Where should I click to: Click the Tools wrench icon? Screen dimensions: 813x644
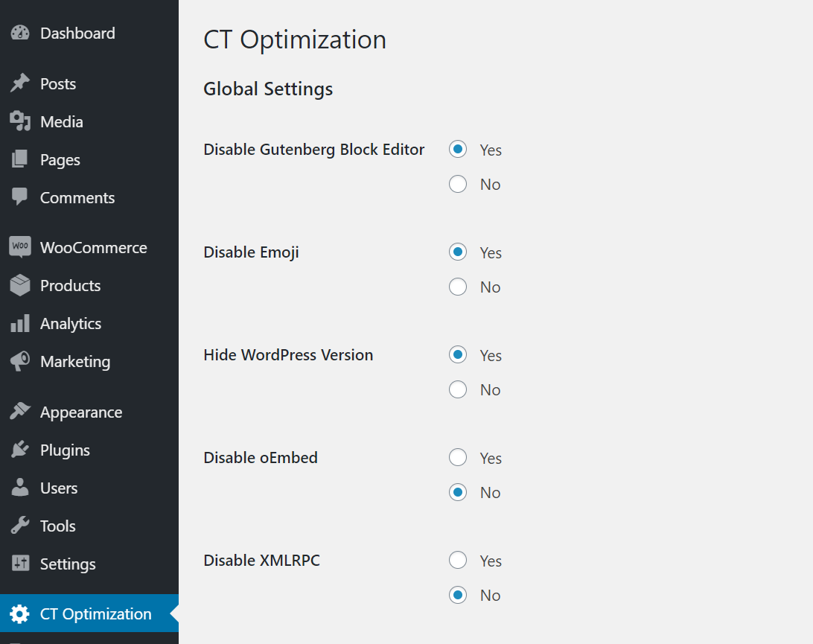20,526
